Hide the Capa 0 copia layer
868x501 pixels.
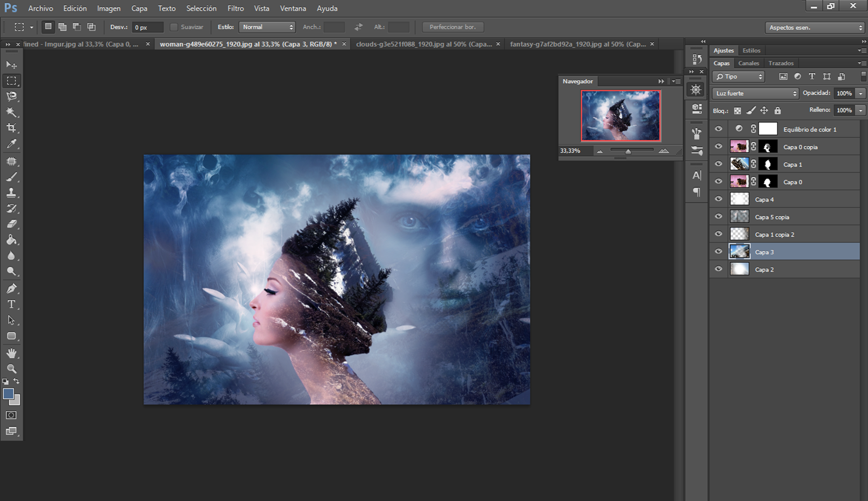[719, 146]
